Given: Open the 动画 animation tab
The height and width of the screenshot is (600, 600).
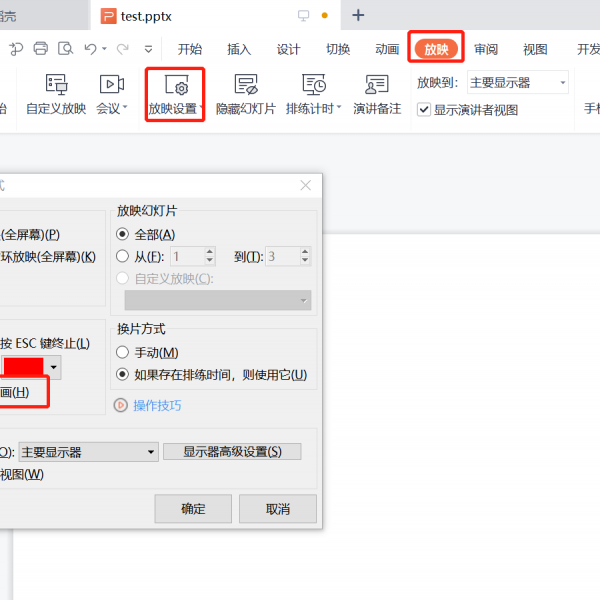Looking at the screenshot, I should point(387,49).
